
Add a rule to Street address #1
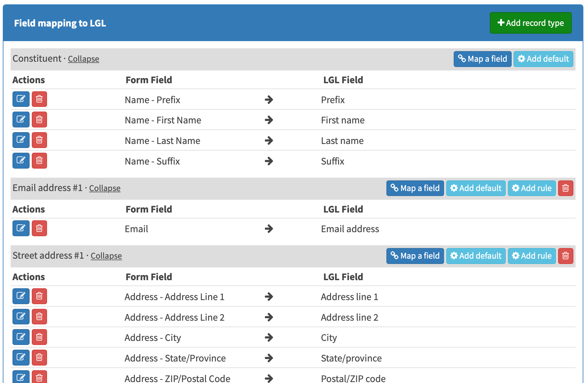click(531, 256)
